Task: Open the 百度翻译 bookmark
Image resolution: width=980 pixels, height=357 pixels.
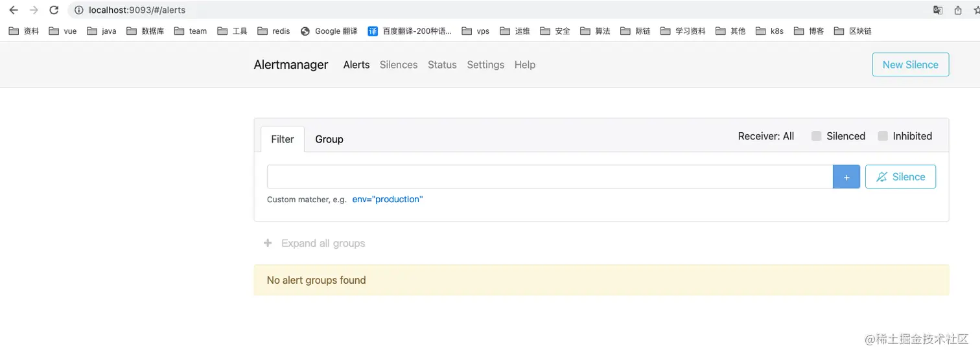Action: (410, 31)
